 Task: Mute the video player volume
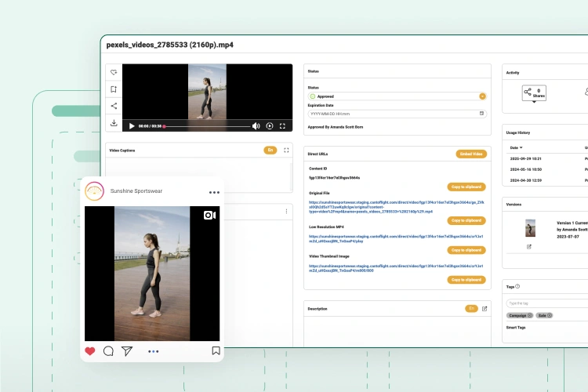(256, 125)
